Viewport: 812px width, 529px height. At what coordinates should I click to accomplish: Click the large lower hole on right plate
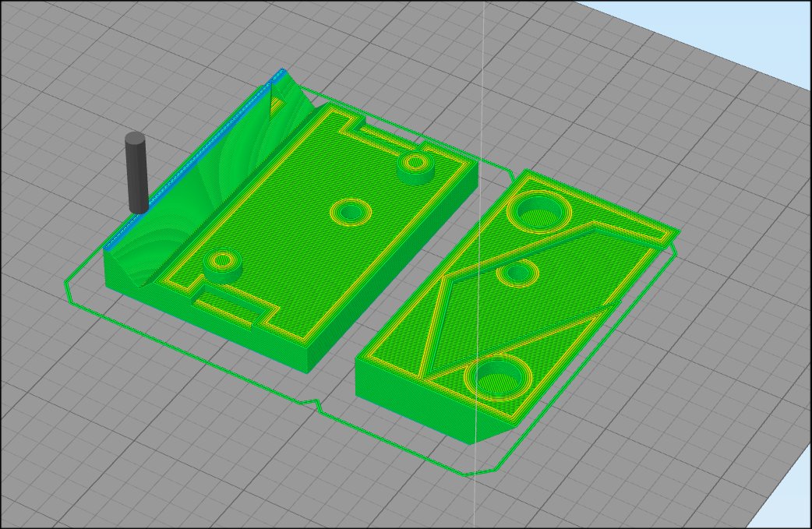(x=498, y=379)
